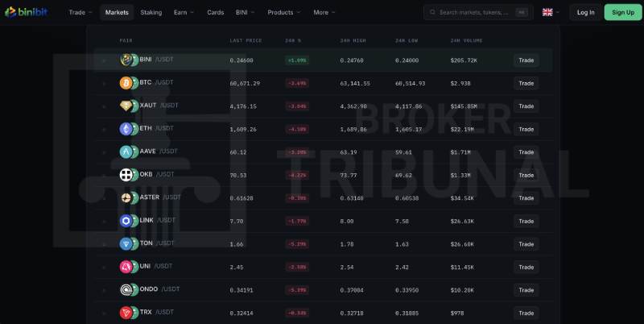Click Trade button for TON/USDT
Image resolution: width=644 pixels, height=324 pixels.
pos(526,244)
